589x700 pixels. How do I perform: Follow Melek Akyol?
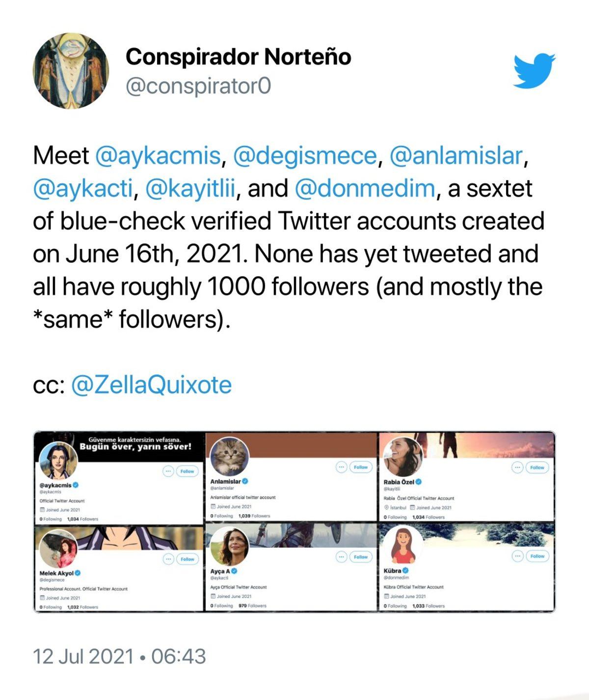coord(187,559)
